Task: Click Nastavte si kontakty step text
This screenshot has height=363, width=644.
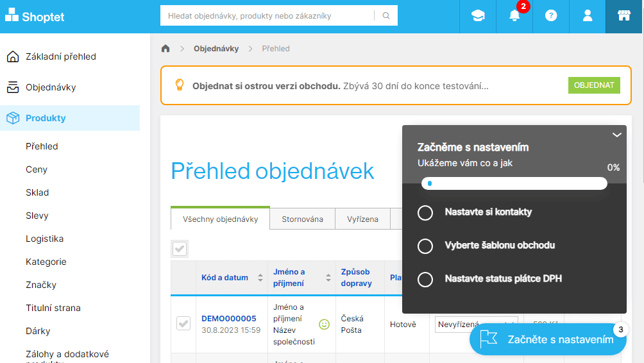Action: click(488, 212)
